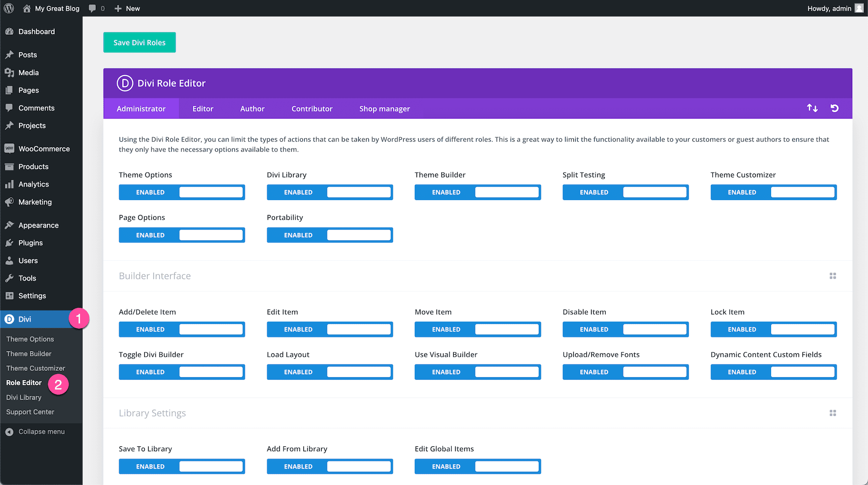The width and height of the screenshot is (868, 485).
Task: Slide the Theme Customizer enable control
Action: coord(773,192)
